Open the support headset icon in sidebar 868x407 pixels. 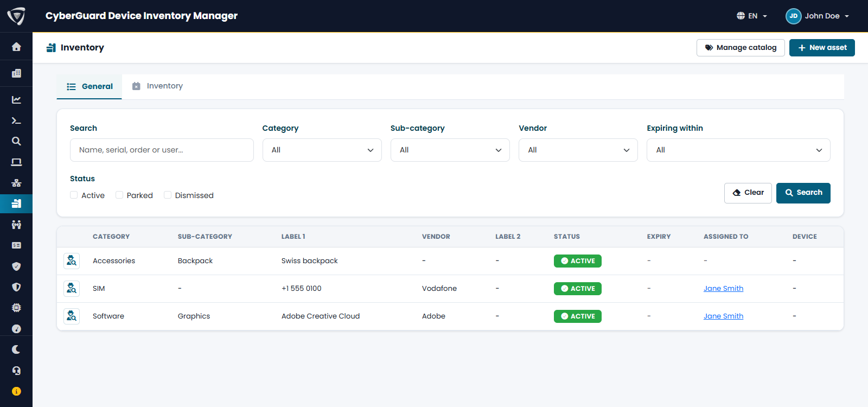(16, 371)
